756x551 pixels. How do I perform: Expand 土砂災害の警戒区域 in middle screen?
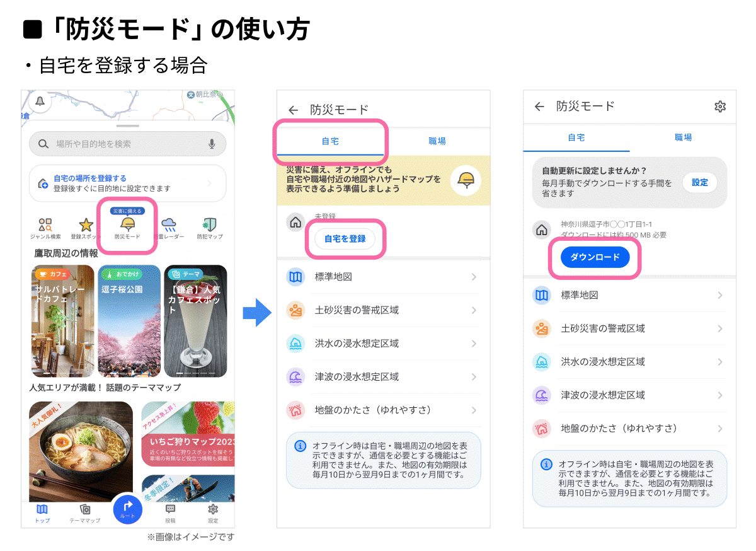pos(383,310)
